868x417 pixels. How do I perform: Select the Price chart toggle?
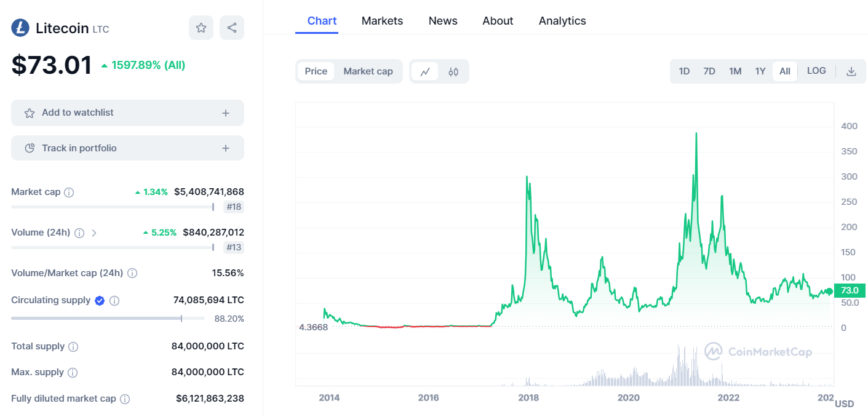coord(316,71)
